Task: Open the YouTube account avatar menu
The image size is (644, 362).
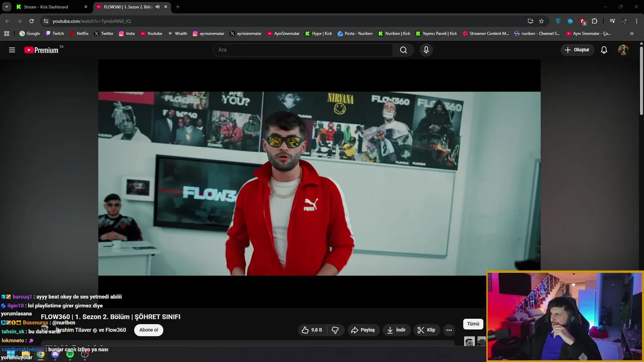Action: coord(623,50)
